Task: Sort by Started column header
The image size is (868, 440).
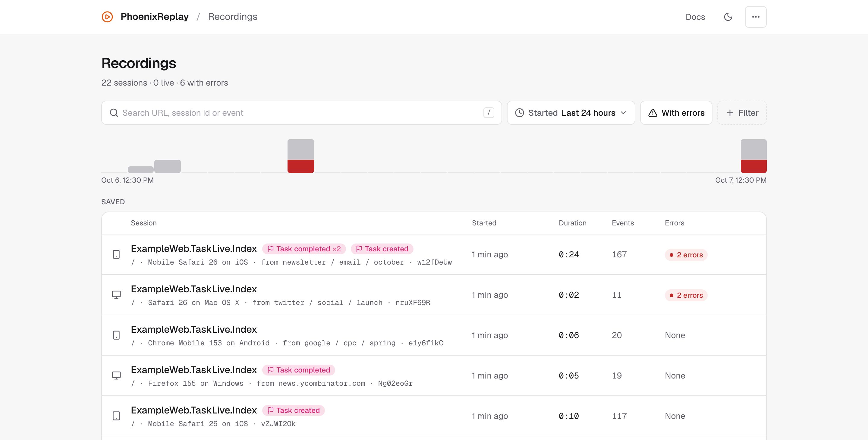Action: coord(484,223)
